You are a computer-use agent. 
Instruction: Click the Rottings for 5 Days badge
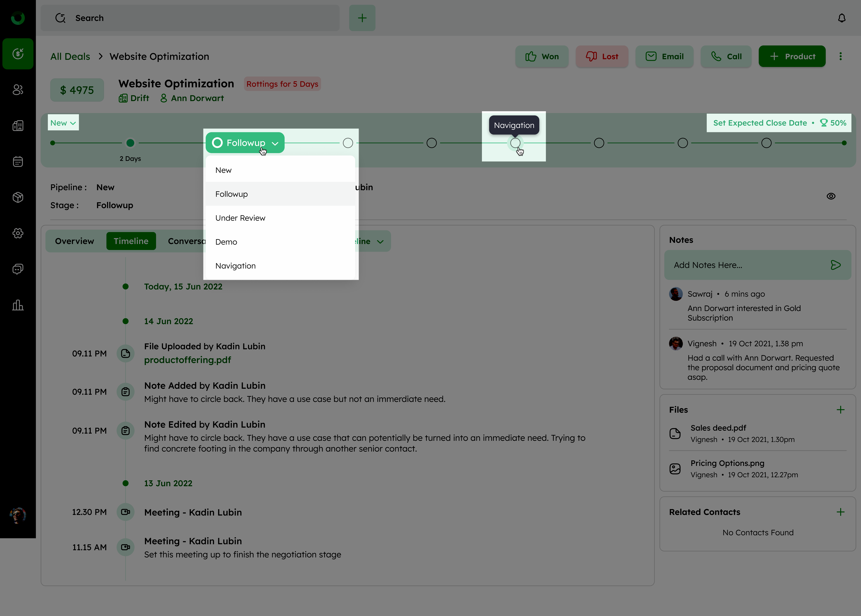click(x=282, y=84)
